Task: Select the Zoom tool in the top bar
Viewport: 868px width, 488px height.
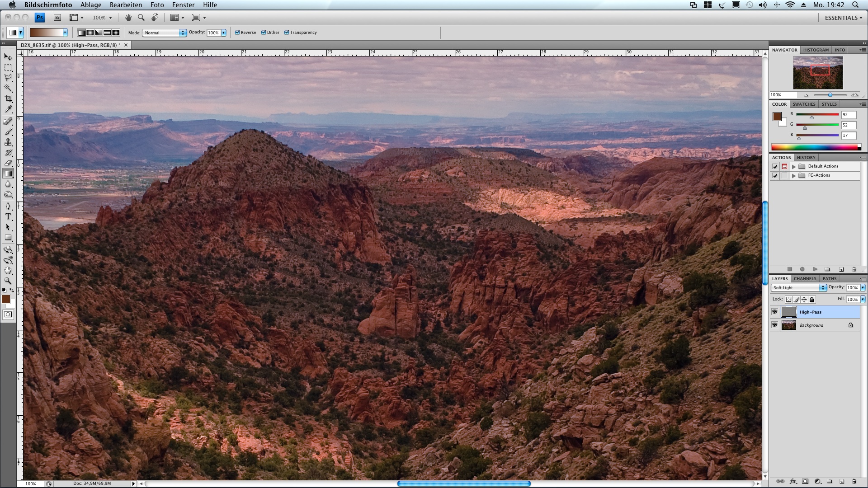Action: [x=141, y=18]
